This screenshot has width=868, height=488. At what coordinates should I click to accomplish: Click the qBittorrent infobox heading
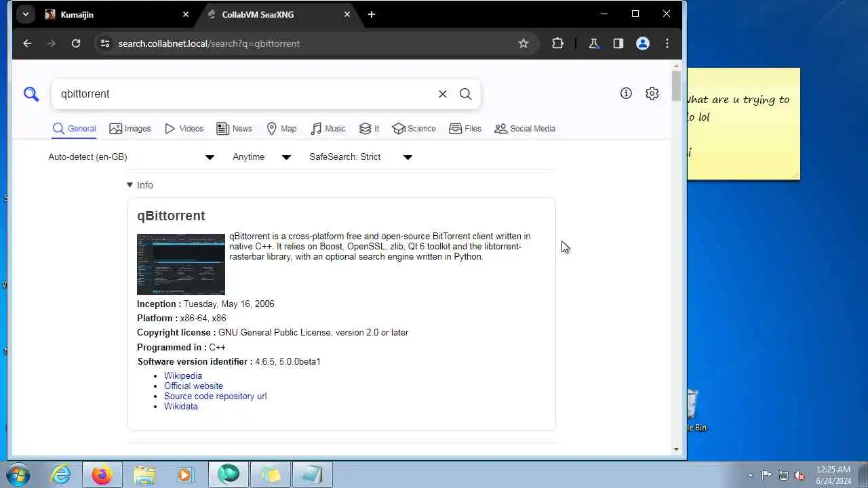[171, 216]
